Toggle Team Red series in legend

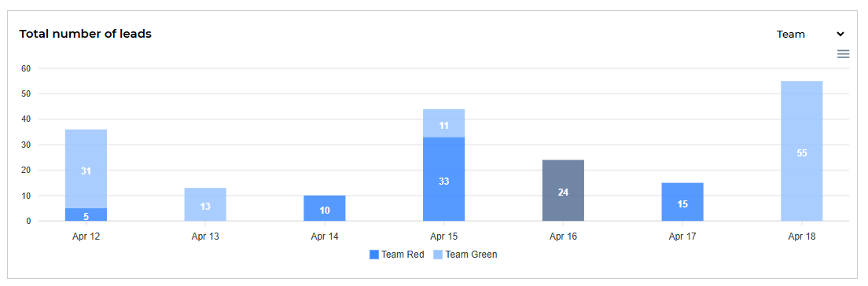pyautogui.click(x=396, y=255)
